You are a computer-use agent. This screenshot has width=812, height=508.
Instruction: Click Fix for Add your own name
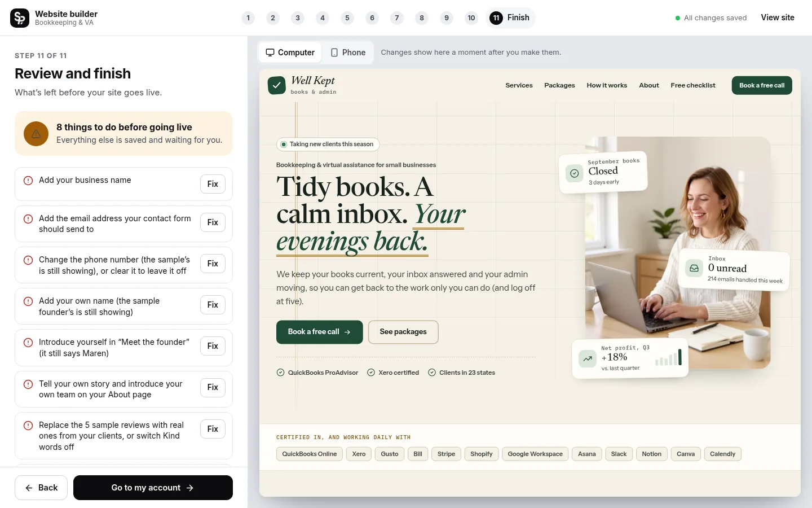[213, 305]
